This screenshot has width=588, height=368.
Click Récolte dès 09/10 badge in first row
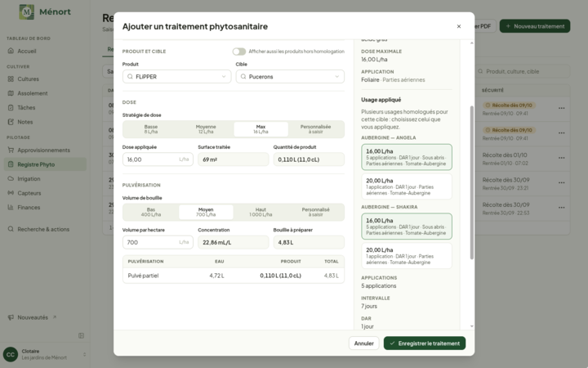pos(510,105)
